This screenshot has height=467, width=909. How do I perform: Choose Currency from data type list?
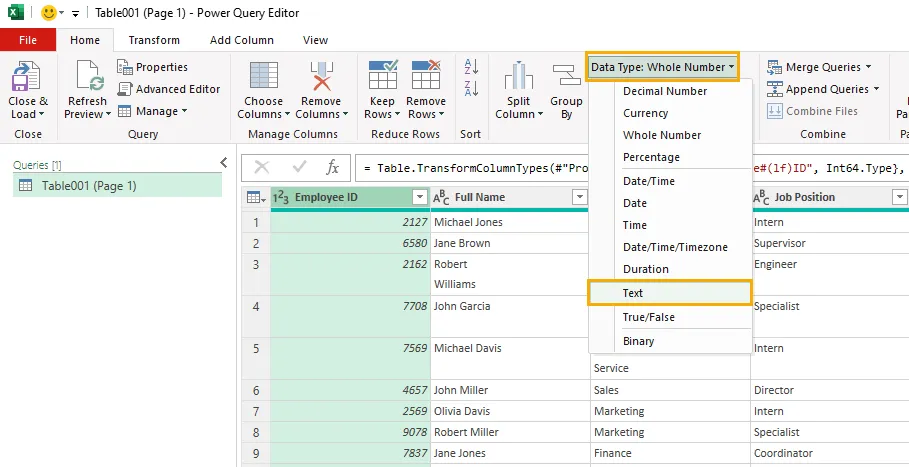(645, 113)
